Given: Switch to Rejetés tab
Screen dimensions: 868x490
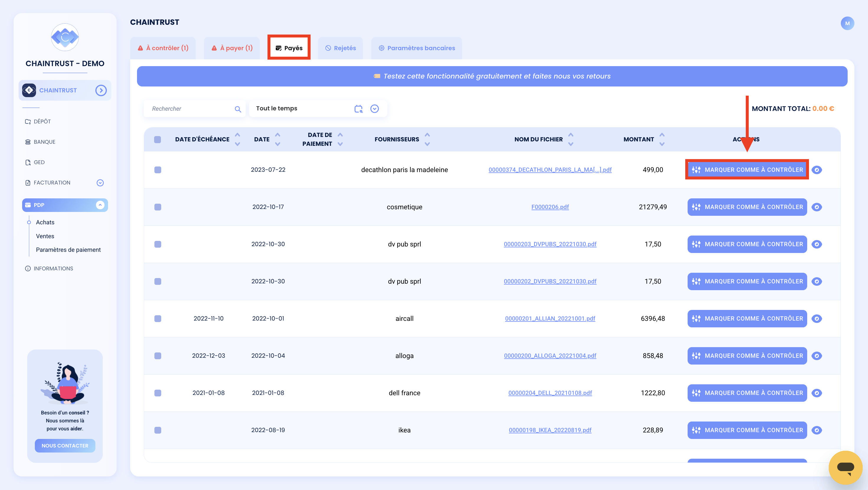Looking at the screenshot, I should (340, 48).
